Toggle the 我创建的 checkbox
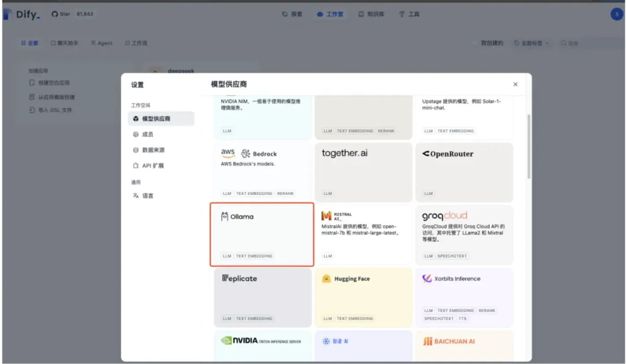Screen dimensions: 626x364 click(x=476, y=43)
